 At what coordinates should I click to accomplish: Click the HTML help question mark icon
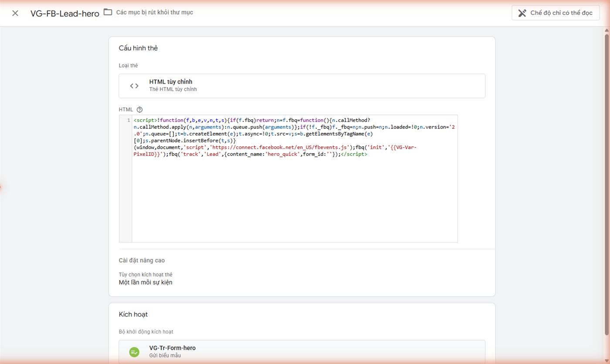coord(139,110)
